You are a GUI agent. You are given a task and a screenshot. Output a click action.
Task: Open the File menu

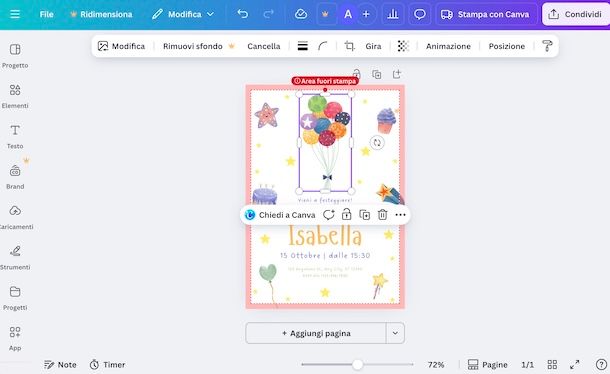tap(46, 14)
